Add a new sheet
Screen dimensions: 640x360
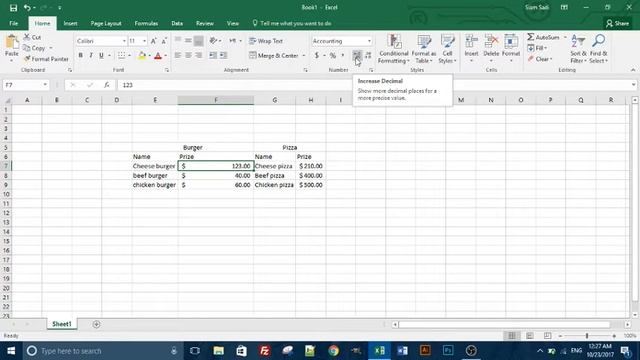click(x=96, y=324)
